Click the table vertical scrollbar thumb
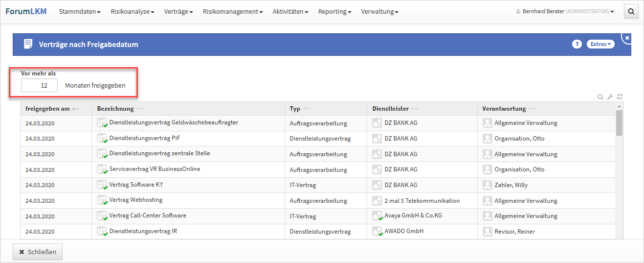The height and width of the screenshot is (263, 644). (x=619, y=122)
